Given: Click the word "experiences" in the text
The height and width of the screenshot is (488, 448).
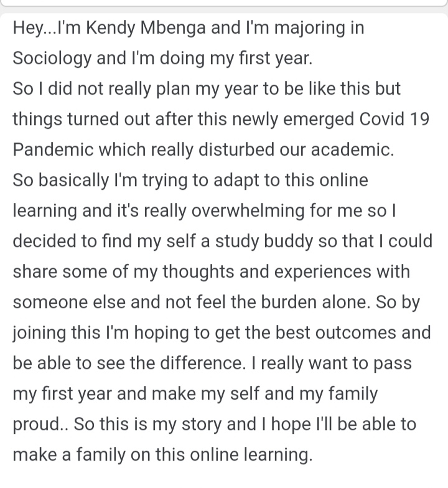Looking at the screenshot, I should pos(322,271).
